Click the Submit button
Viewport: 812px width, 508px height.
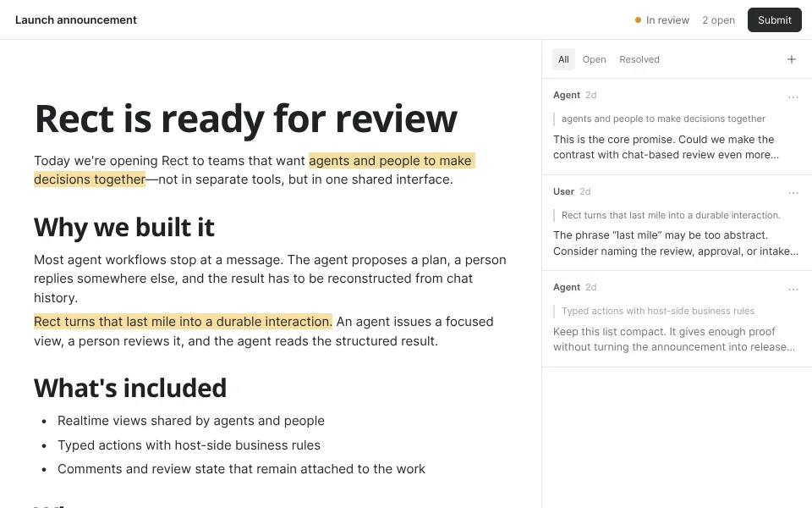point(774,19)
